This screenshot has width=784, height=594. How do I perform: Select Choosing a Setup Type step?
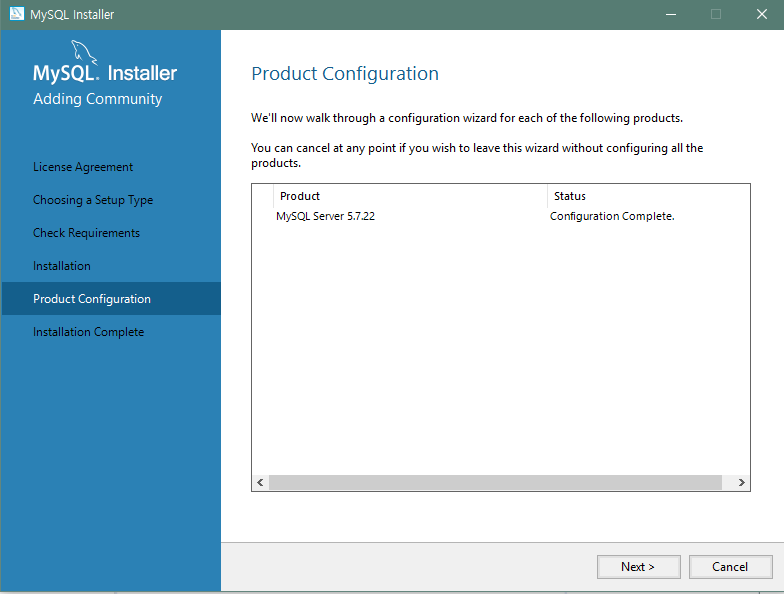93,200
